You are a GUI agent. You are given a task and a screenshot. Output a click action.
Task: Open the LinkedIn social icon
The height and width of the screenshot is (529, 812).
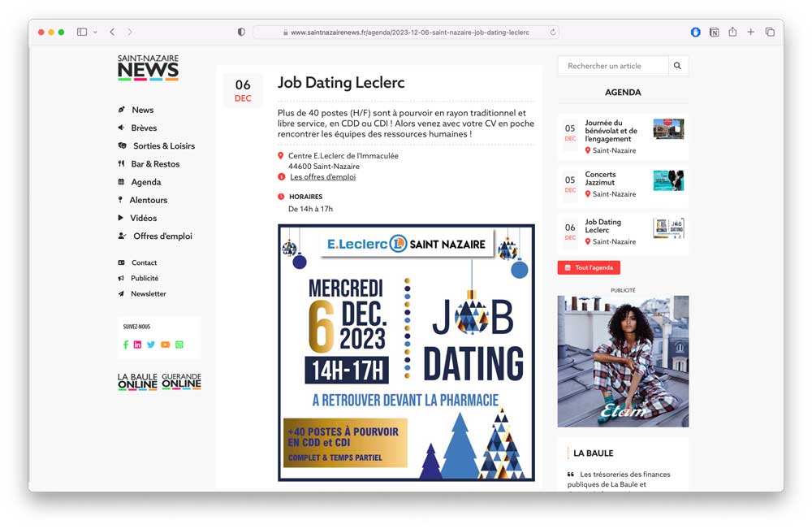pyautogui.click(x=137, y=345)
